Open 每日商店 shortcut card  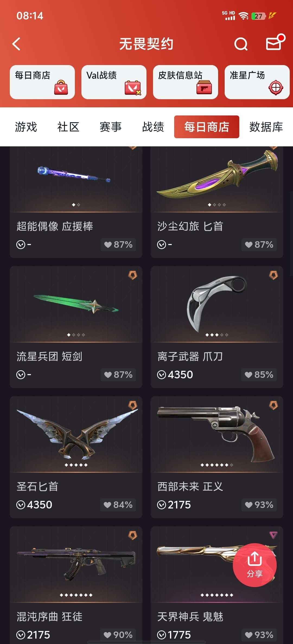pyautogui.click(x=42, y=82)
